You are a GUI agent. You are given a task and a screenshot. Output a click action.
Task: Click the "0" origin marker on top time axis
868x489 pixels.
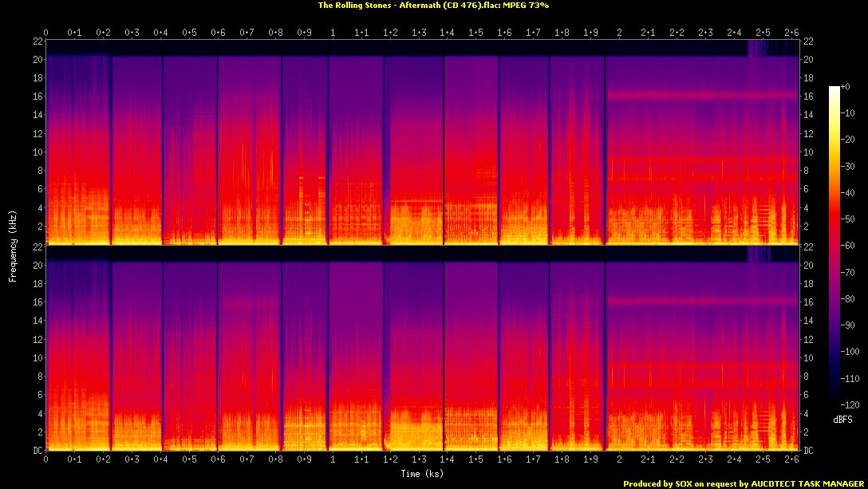pos(45,33)
